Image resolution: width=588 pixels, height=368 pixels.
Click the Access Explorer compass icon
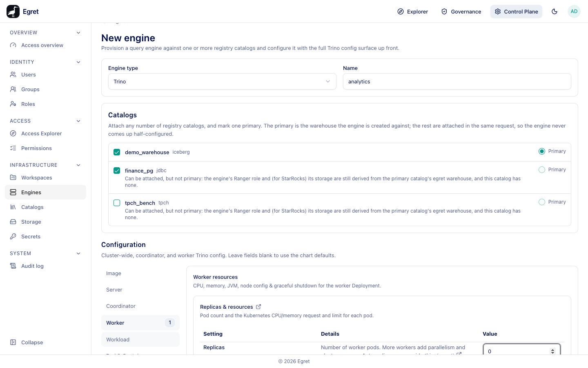pos(13,133)
